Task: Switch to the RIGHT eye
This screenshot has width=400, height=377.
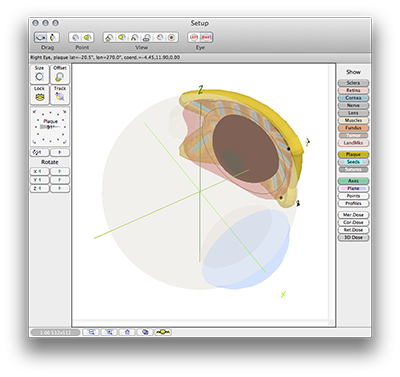Action: tap(206, 37)
